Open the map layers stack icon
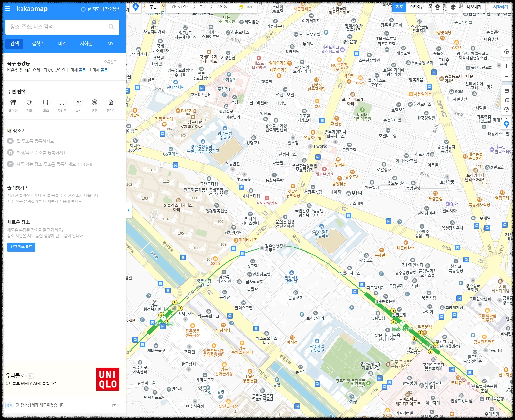This screenshot has width=515, height=420. pos(453,7)
